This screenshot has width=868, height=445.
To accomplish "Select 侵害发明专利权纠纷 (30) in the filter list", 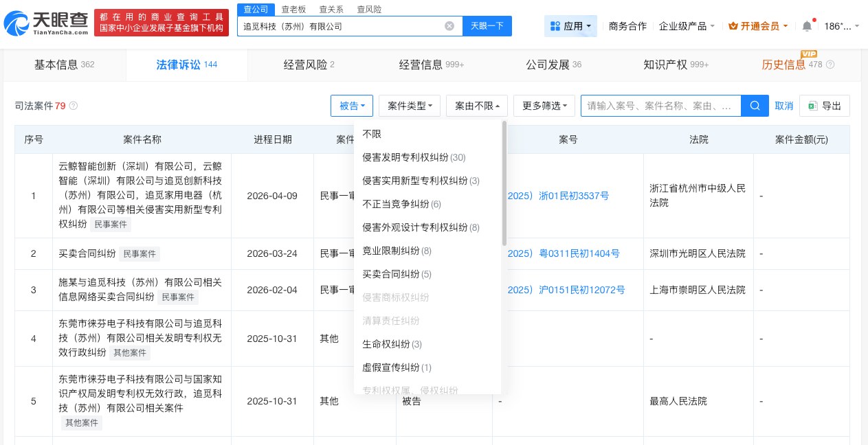I will pyautogui.click(x=413, y=157).
